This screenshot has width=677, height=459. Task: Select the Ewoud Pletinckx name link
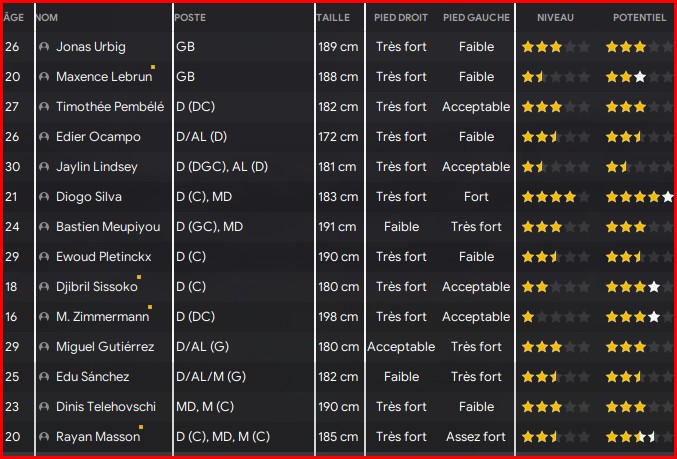pyautogui.click(x=104, y=257)
